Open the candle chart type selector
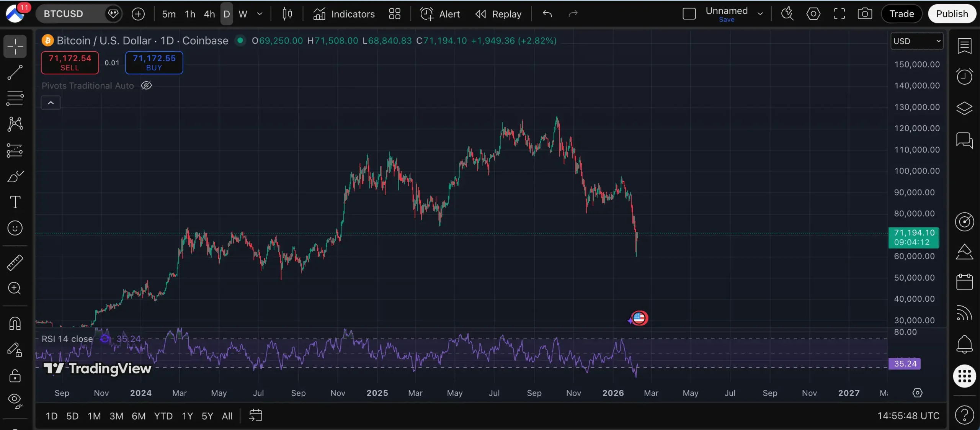The image size is (980, 430). (287, 14)
